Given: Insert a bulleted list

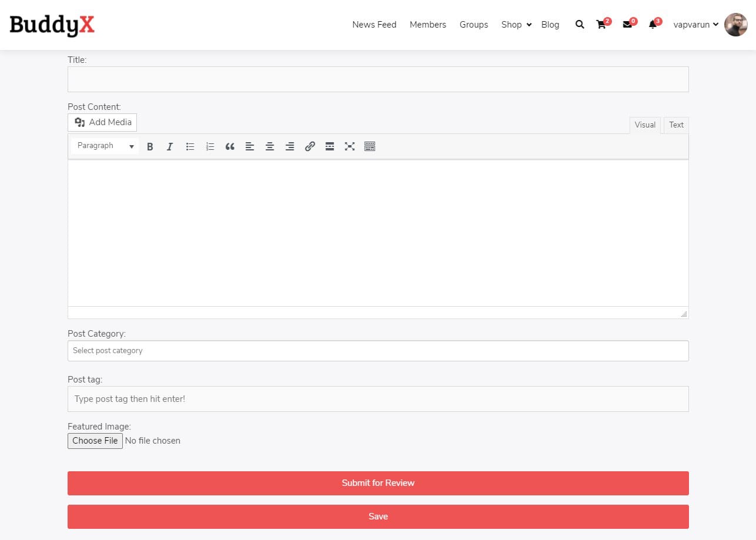Looking at the screenshot, I should click(190, 146).
